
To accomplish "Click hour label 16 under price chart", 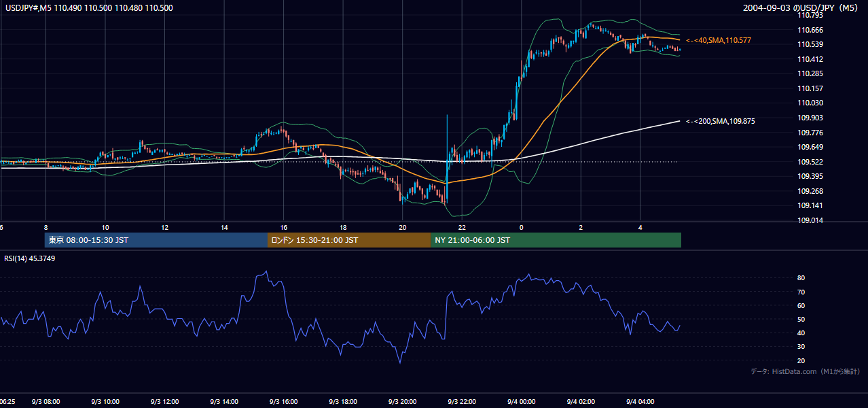I will pos(284,228).
